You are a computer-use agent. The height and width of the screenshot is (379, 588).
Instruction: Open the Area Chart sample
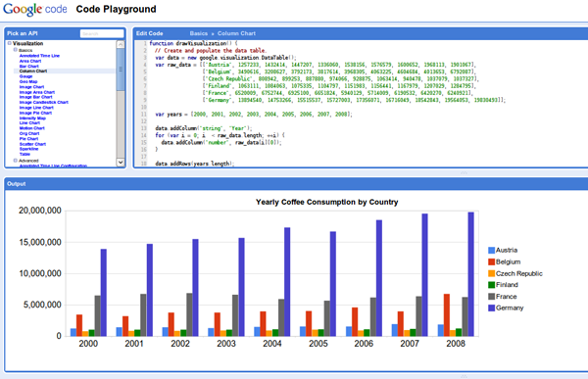point(30,61)
